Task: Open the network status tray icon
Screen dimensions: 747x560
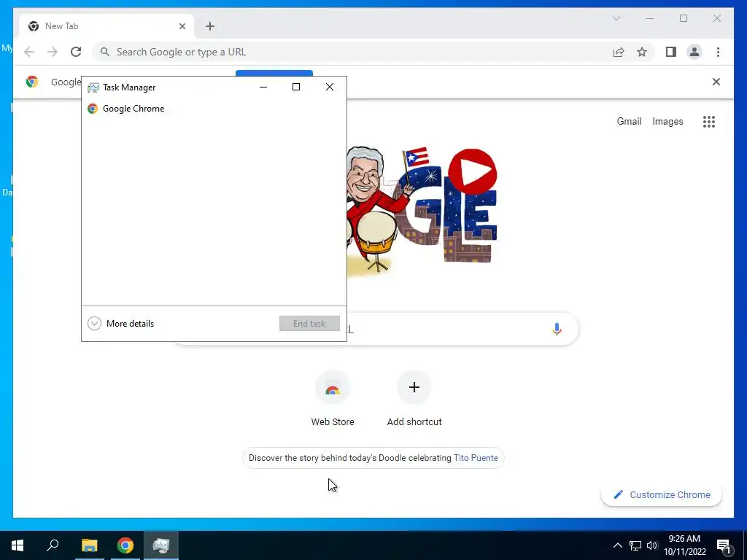Action: [x=635, y=545]
